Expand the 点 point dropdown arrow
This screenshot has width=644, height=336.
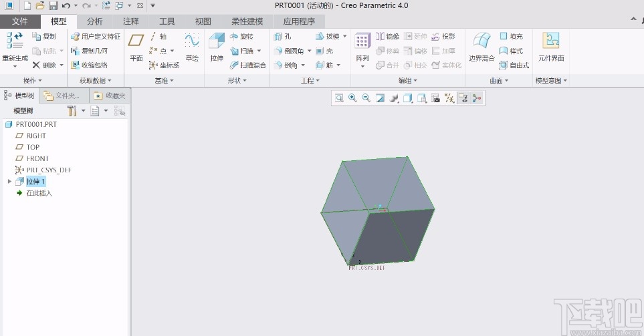click(172, 51)
